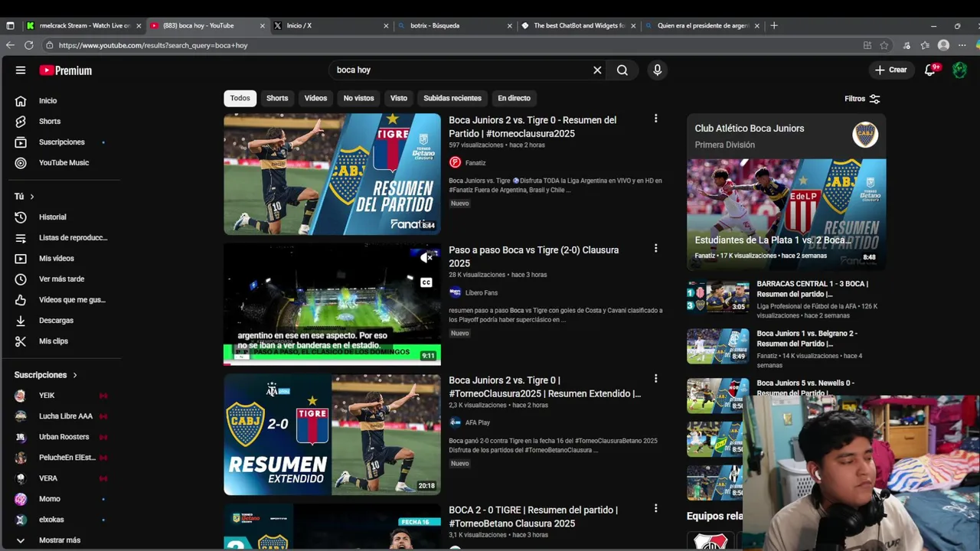
Task: Open the Filtros dropdown
Action: (x=862, y=99)
